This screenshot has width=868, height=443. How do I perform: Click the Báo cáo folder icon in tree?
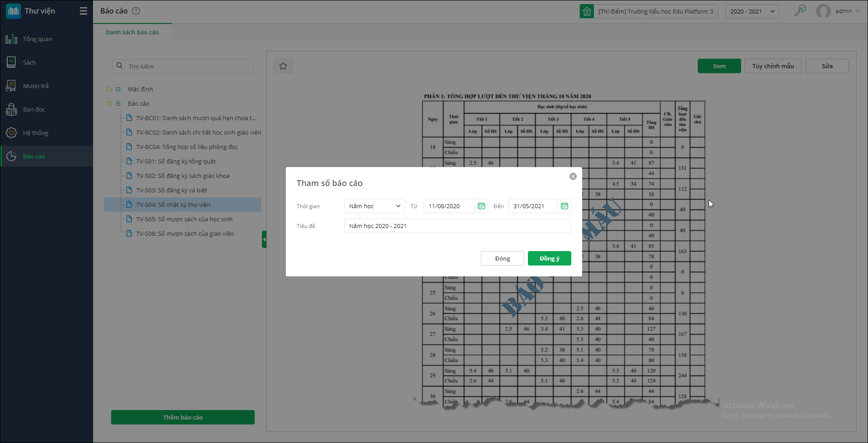109,103
